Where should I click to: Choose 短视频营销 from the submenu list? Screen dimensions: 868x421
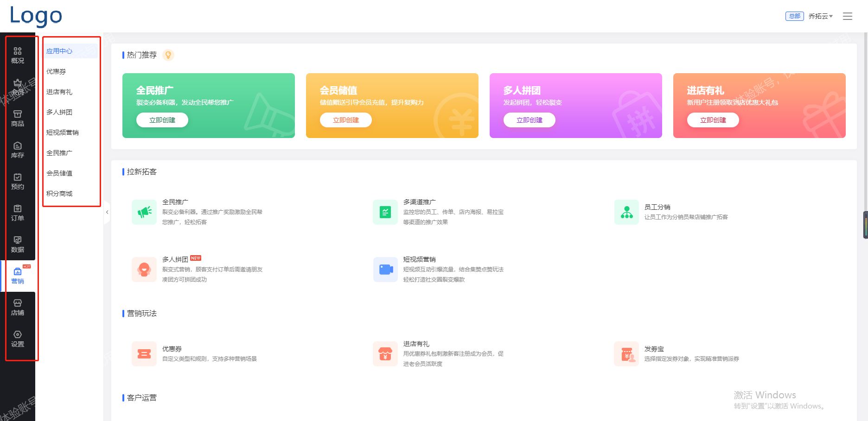coord(63,132)
